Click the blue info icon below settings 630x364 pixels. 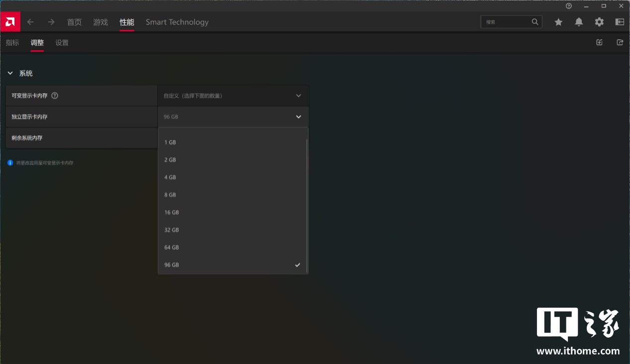pyautogui.click(x=10, y=162)
